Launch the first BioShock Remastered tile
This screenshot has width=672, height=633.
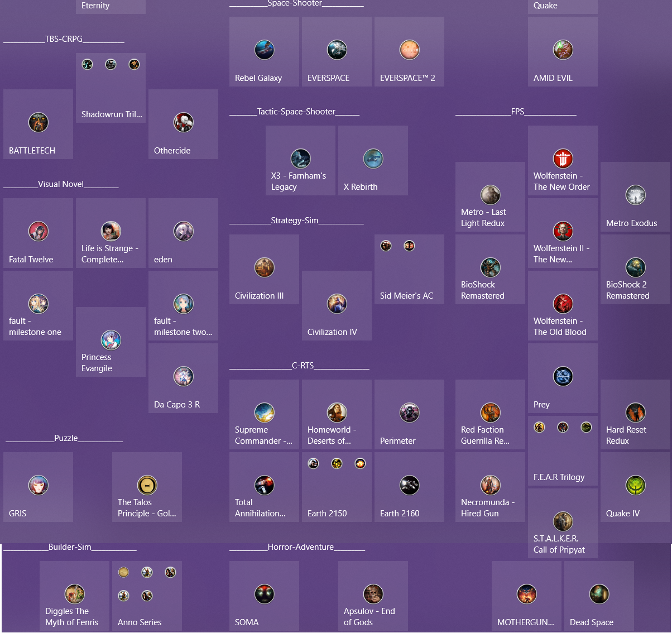coord(490,269)
